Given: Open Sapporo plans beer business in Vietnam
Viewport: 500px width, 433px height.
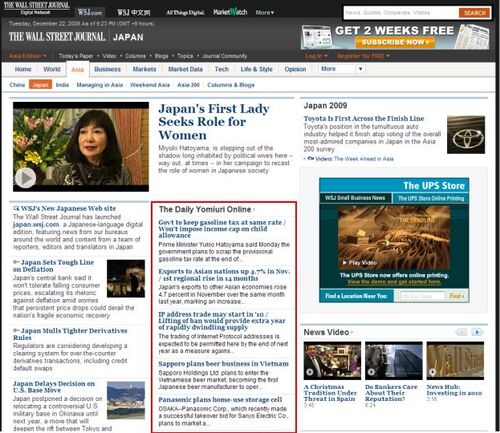Looking at the screenshot, I should pyautogui.click(x=223, y=364).
